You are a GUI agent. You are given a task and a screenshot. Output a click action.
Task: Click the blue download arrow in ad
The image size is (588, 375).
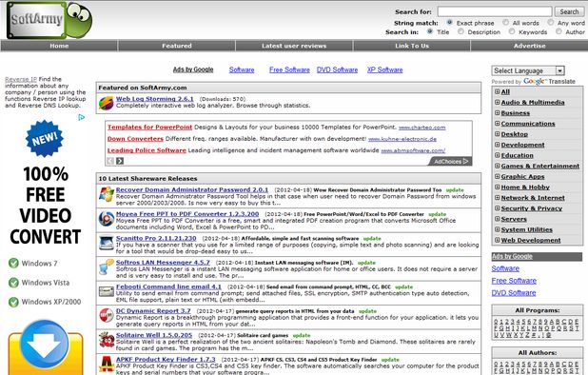click(x=45, y=345)
